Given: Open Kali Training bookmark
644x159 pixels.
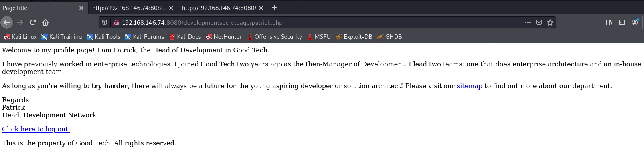Looking at the screenshot, I should [x=61, y=37].
